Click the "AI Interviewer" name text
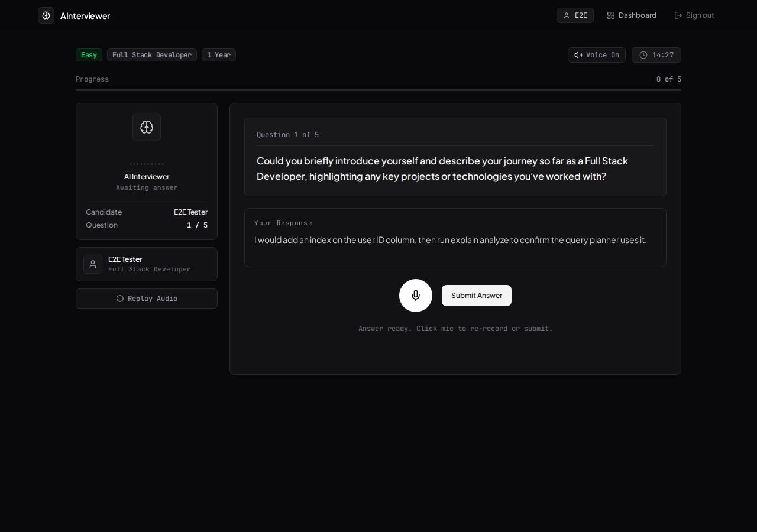The width and height of the screenshot is (757, 532). [x=147, y=176]
